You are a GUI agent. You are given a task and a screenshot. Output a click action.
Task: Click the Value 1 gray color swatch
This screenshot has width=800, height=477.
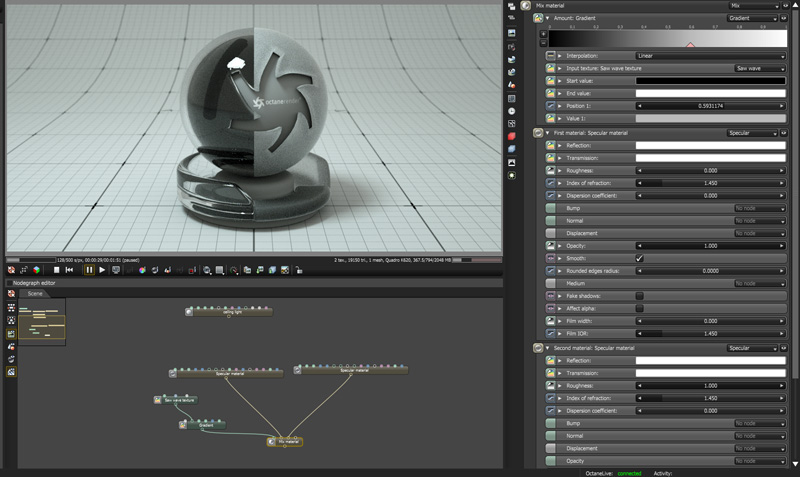[x=710, y=118]
